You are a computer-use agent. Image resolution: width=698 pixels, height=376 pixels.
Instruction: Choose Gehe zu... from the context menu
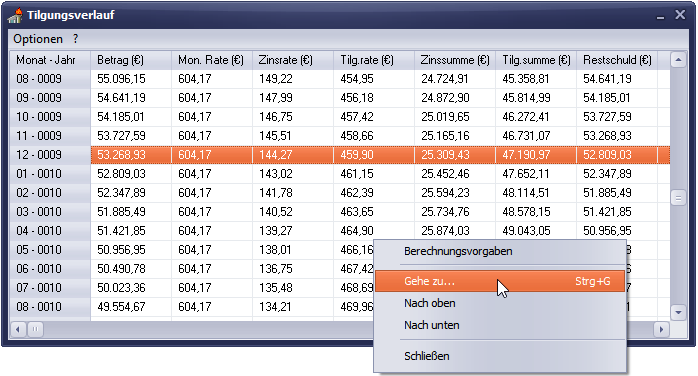500,281
